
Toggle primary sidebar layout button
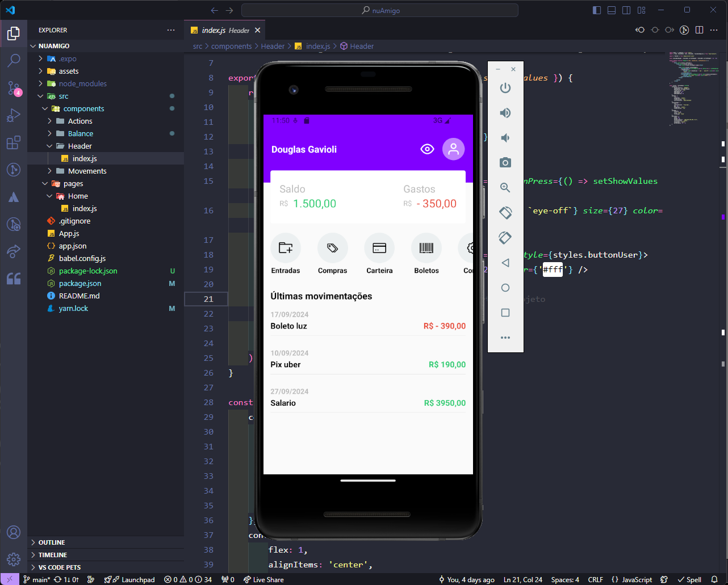point(597,10)
